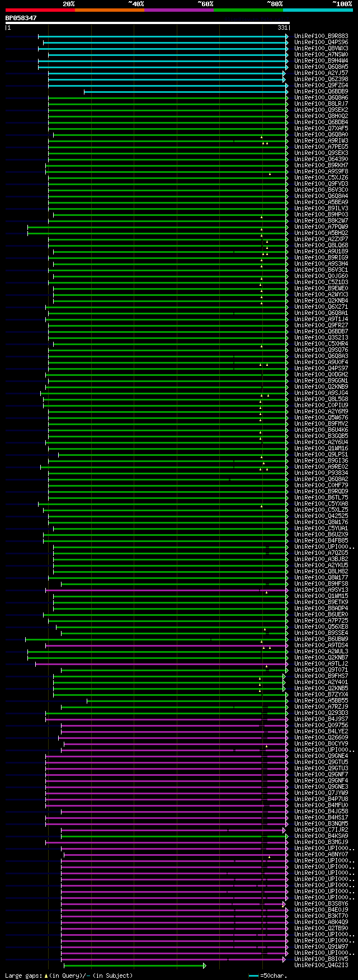Select hit label UniRef100_B9ILV3
358x980 pixels.
[321, 209]
